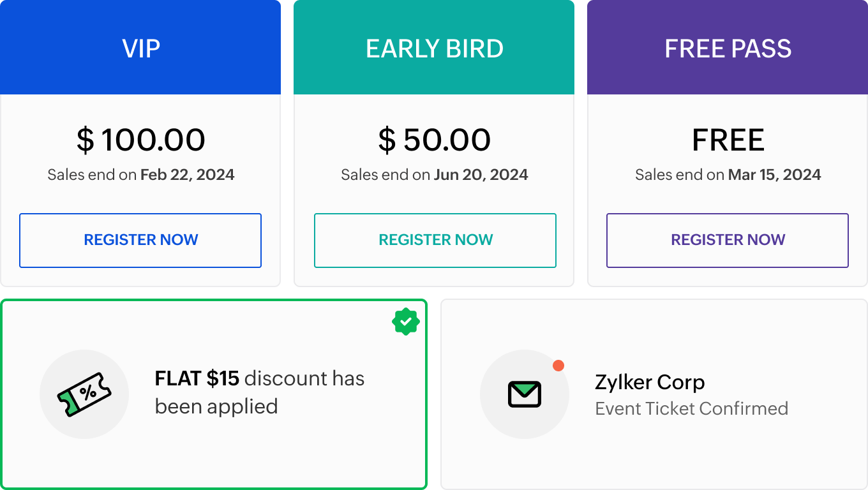868x490 pixels.
Task: Register for the VIP ticket
Action: click(x=140, y=240)
